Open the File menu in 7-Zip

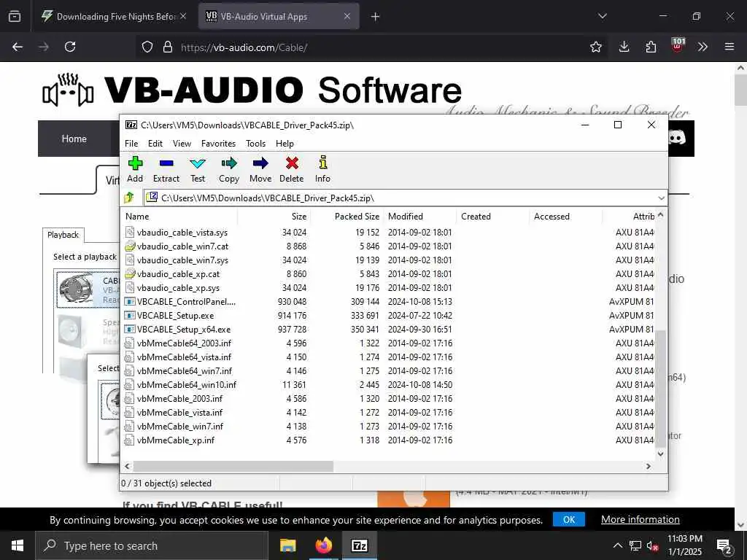tap(131, 144)
